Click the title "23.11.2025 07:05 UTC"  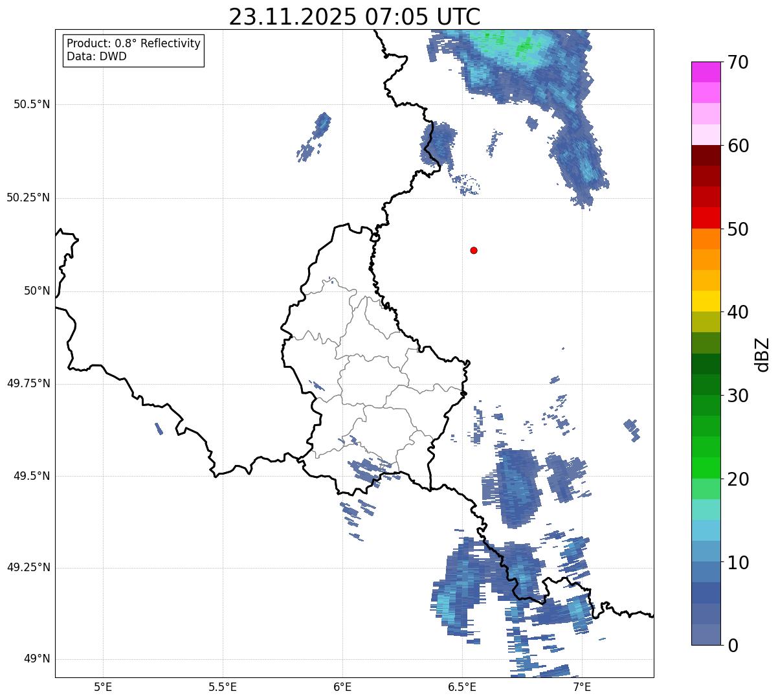[355, 17]
